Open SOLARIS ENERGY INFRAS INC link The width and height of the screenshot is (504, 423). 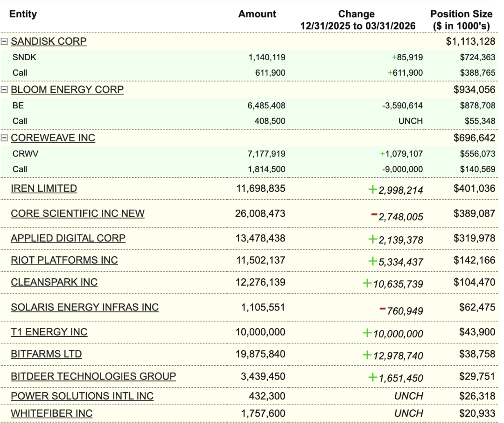(85, 307)
